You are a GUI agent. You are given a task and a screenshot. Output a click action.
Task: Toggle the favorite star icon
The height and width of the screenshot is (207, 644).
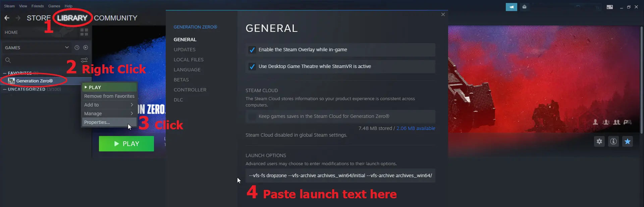[x=628, y=141]
